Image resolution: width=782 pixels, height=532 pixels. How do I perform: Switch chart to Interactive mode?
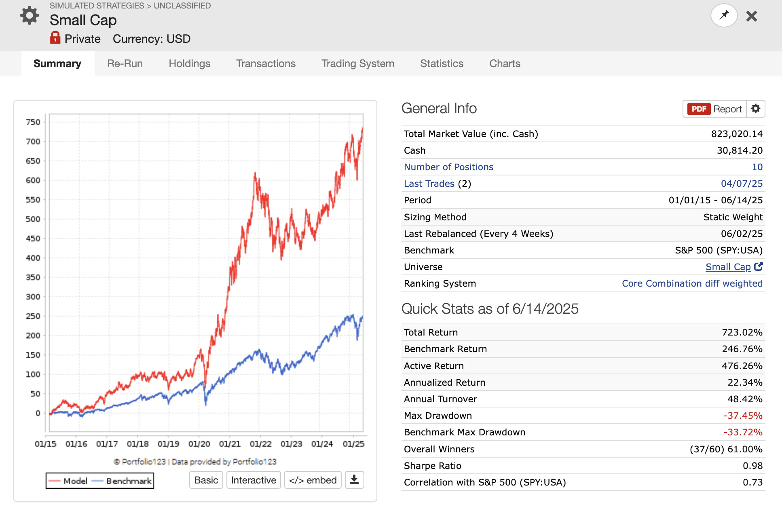tap(254, 480)
